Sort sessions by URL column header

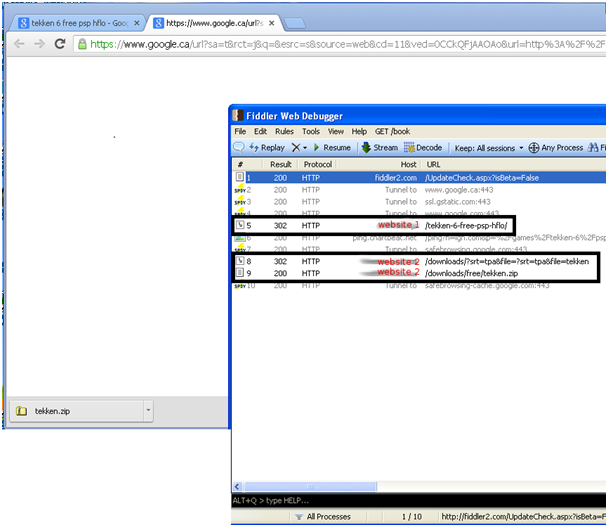pos(433,164)
